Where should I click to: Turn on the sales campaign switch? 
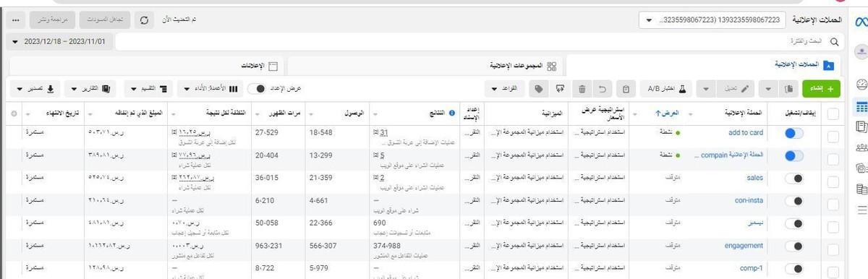pyautogui.click(x=794, y=178)
